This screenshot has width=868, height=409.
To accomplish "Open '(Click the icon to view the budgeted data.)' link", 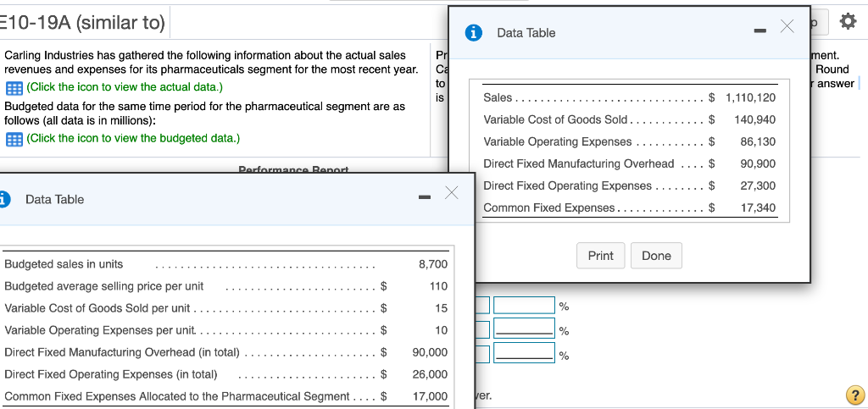I will click(133, 138).
